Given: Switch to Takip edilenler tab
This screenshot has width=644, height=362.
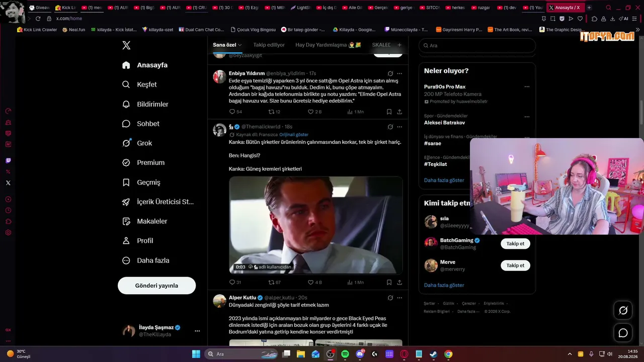Looking at the screenshot, I should point(269,45).
